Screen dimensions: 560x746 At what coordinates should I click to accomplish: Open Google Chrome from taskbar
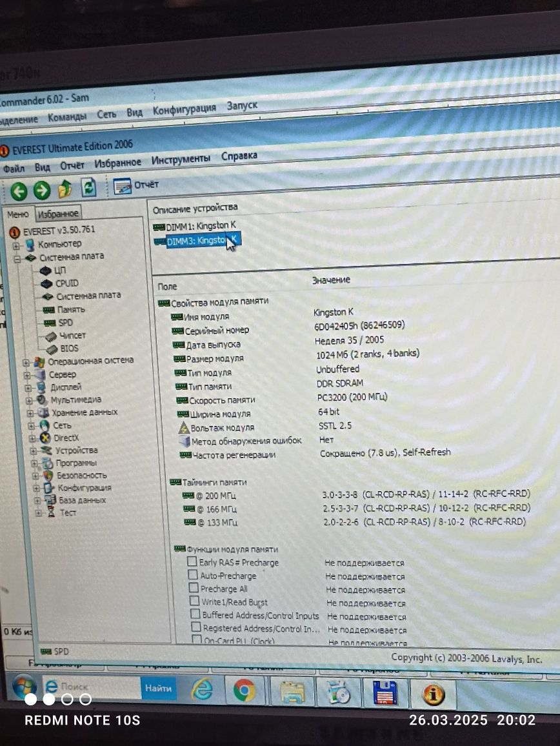coord(244,691)
